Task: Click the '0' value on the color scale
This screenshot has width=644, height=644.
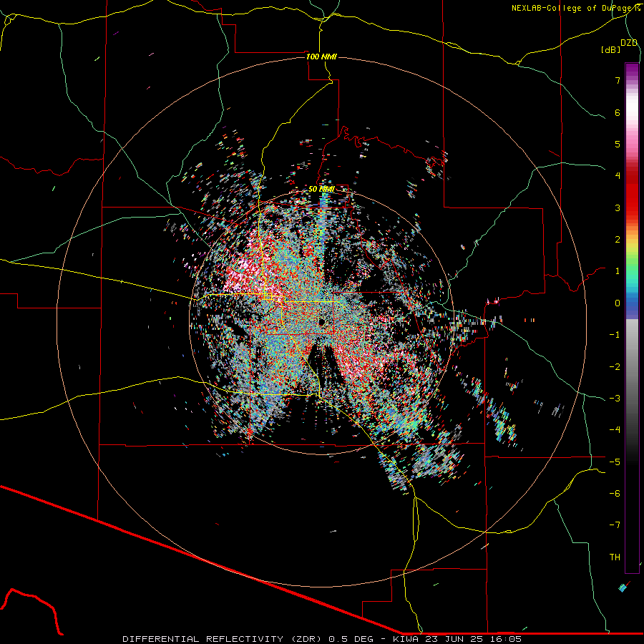Action: 618,303
